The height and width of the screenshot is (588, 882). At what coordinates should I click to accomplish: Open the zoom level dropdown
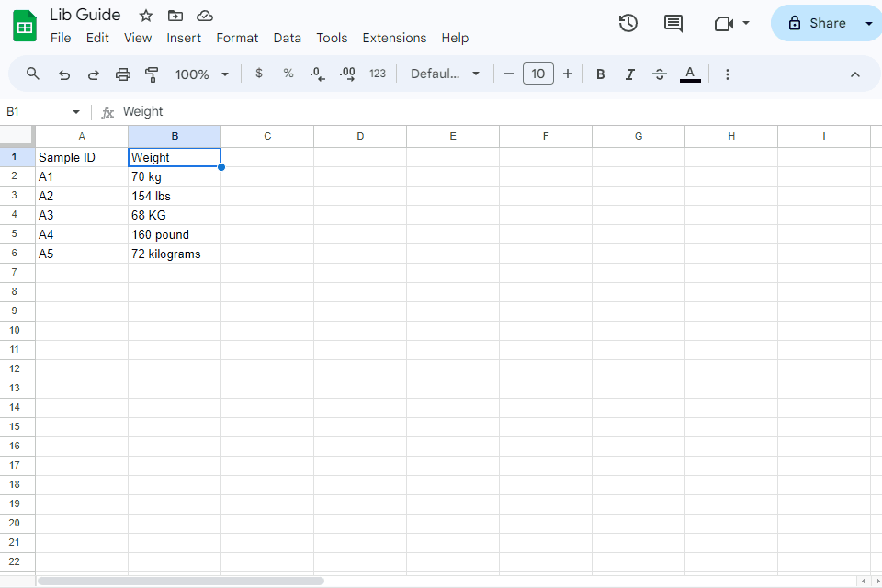[x=201, y=74]
